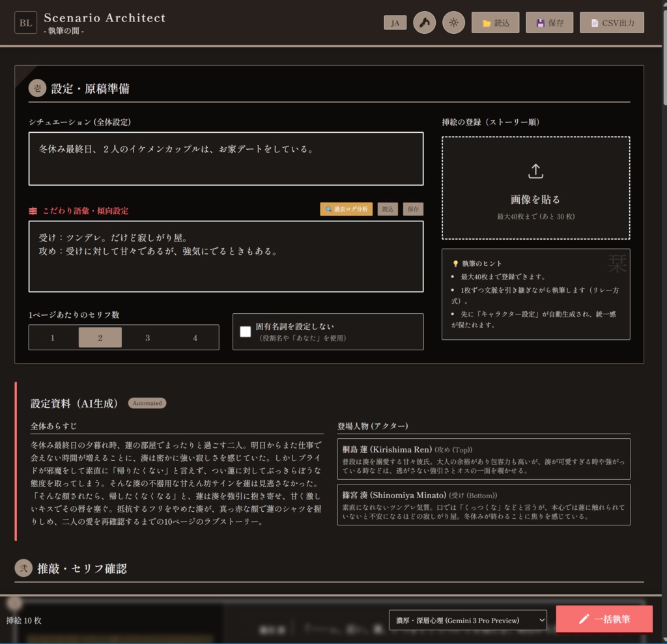Click the pencil icon on the 一括執筆 button
667x644 pixels.
[585, 620]
